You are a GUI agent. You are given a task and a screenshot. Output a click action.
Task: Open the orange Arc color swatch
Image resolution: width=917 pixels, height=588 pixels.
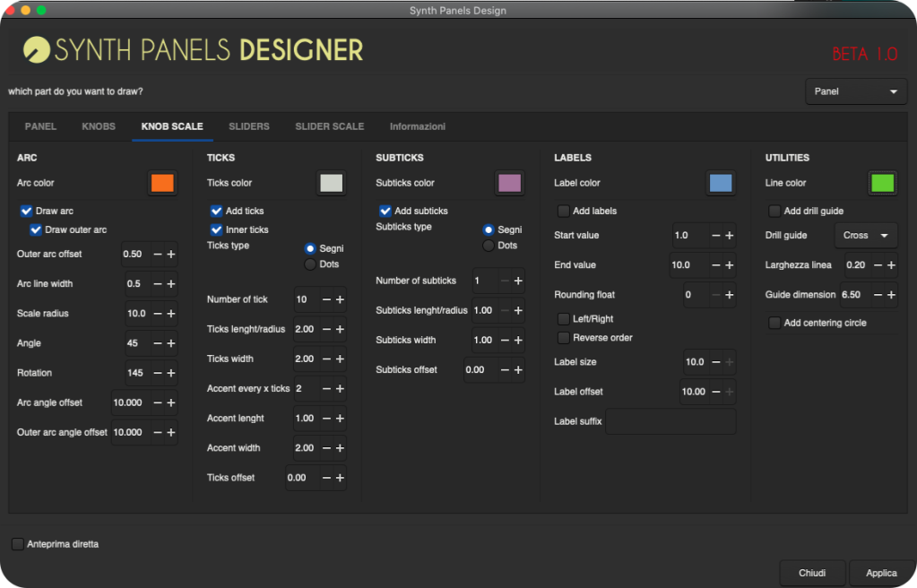pos(162,183)
